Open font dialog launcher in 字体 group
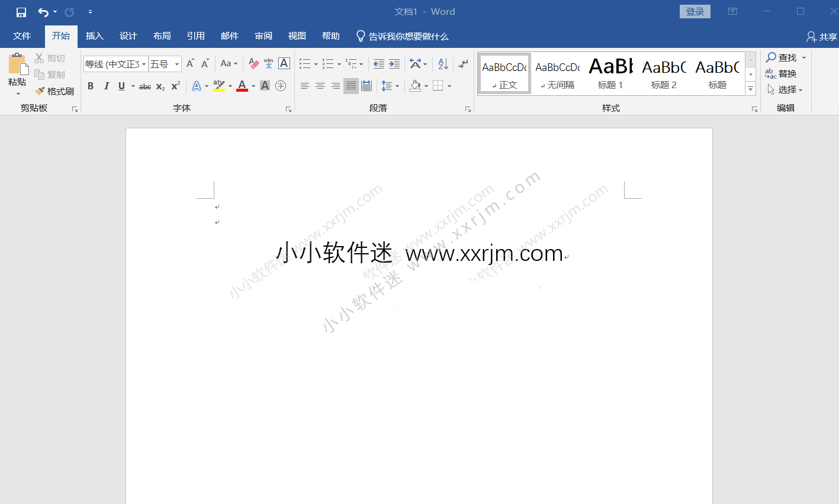 coord(288,109)
